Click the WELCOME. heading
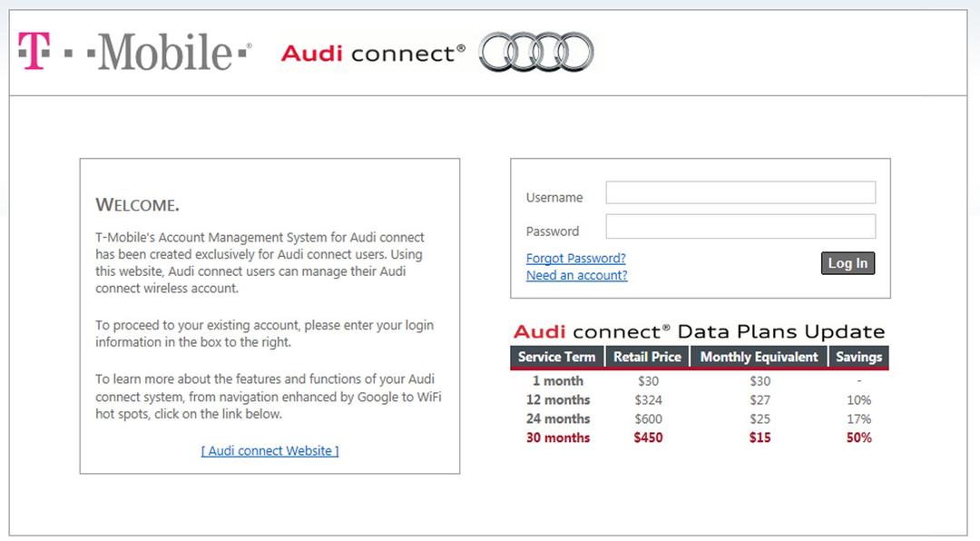The image size is (980, 541). [137, 204]
